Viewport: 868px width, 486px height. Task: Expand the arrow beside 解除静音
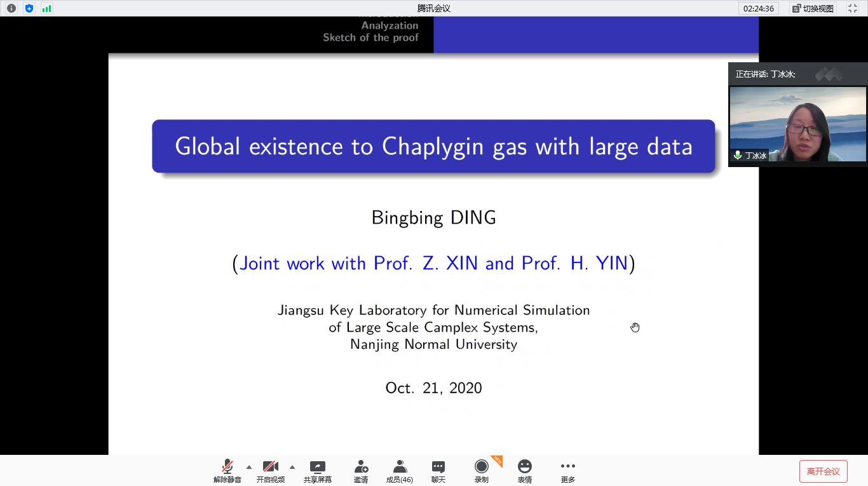[x=249, y=467]
